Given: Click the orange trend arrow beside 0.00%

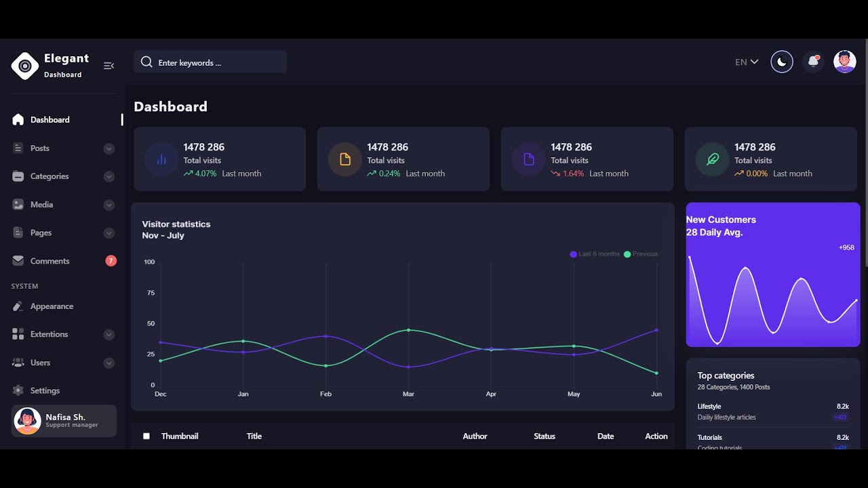Looking at the screenshot, I should click(x=739, y=174).
